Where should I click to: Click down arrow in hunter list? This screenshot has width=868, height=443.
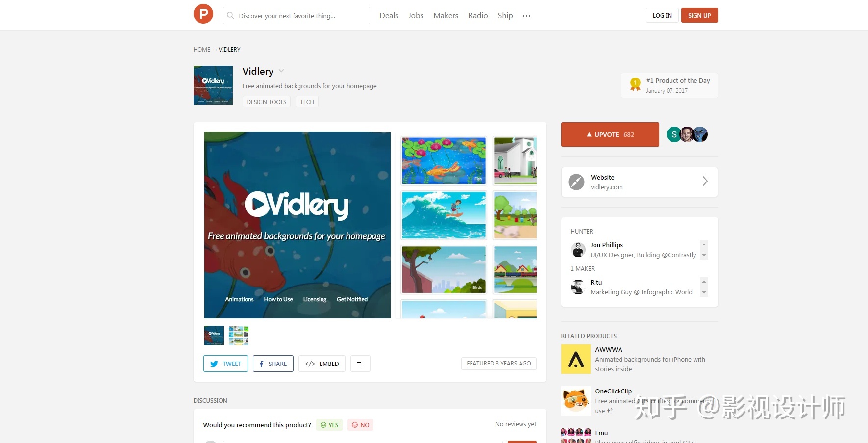(x=704, y=255)
